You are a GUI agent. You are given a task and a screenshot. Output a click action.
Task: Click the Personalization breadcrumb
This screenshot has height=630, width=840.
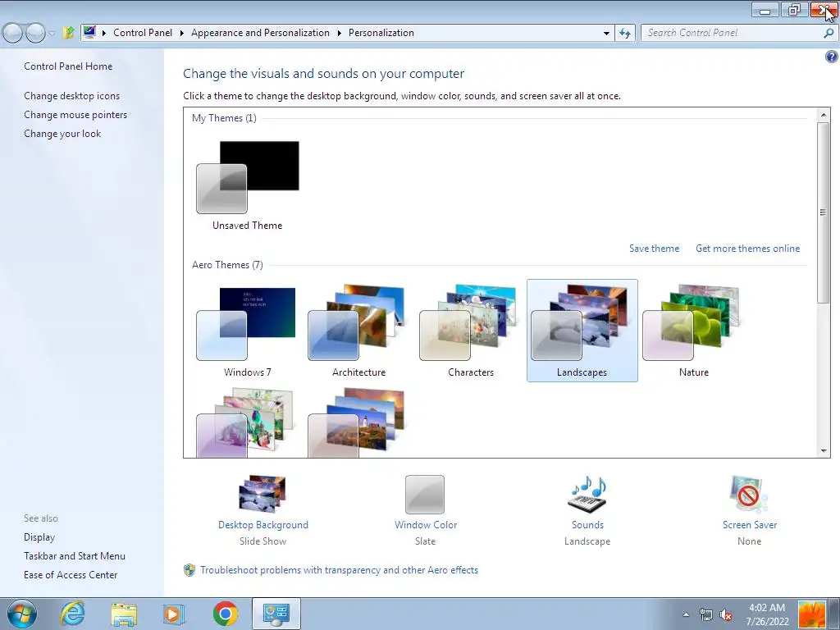pyautogui.click(x=381, y=33)
